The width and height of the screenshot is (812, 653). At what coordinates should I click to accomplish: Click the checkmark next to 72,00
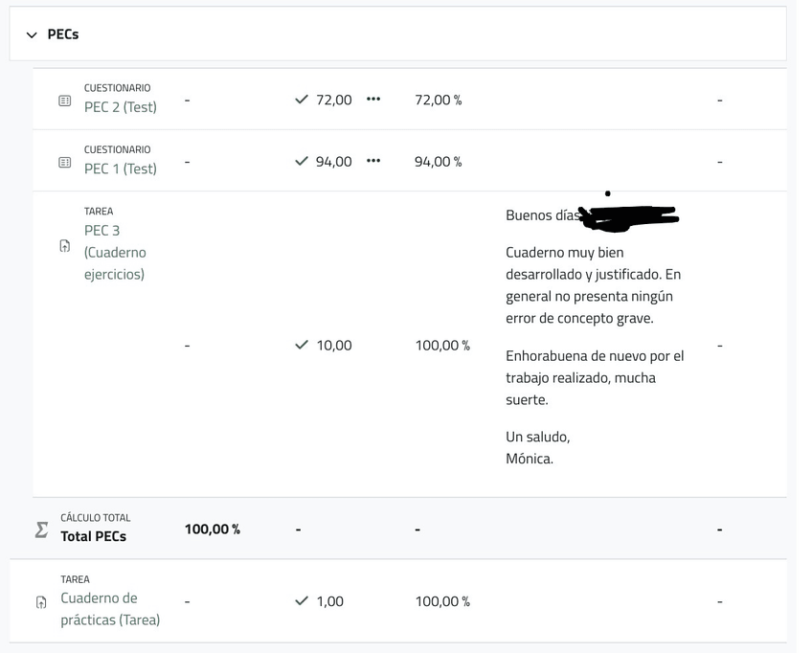303,100
